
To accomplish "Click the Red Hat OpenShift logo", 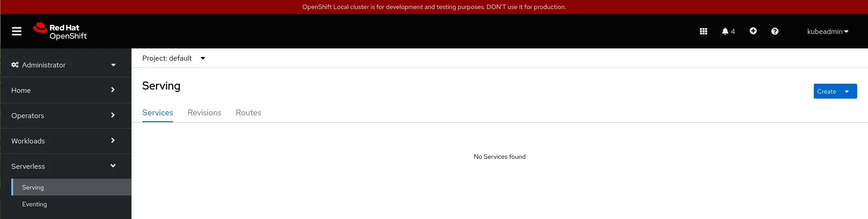I will (x=60, y=31).
